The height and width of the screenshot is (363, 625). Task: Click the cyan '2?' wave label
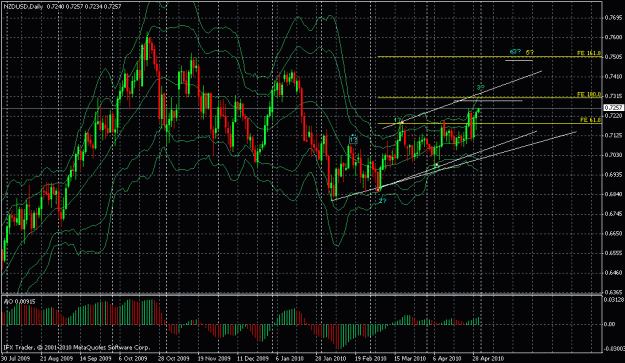point(382,201)
